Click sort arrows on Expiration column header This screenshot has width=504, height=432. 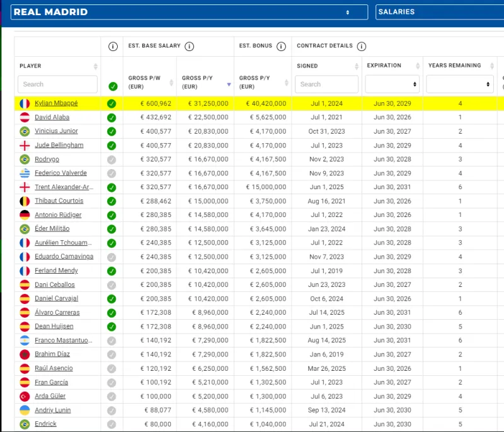coord(415,66)
